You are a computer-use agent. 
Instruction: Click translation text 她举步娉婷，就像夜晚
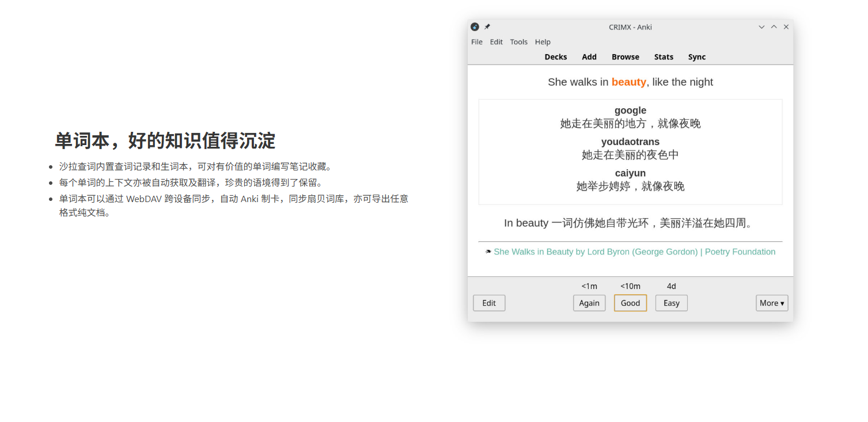[x=630, y=187]
